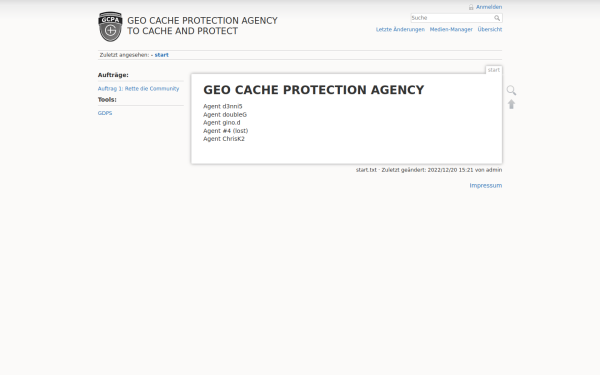The height and width of the screenshot is (375, 600).
Task: Select the text Agent #4 (lost)
Action: pos(225,131)
